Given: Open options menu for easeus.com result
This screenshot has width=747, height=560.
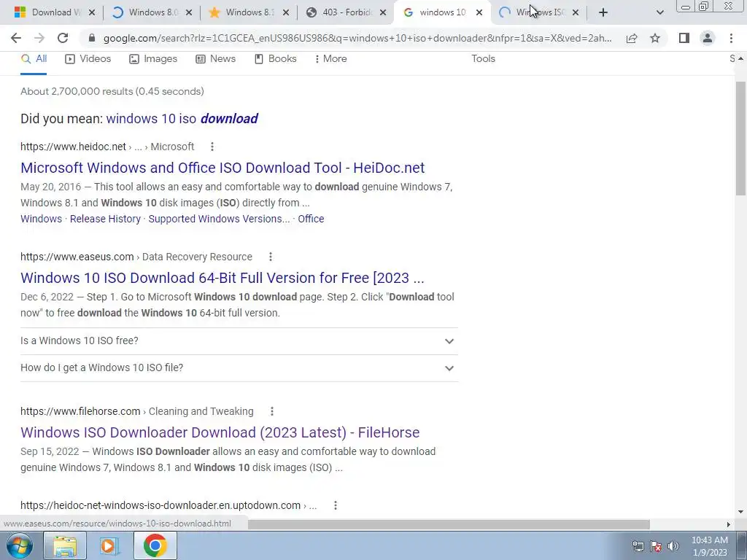Looking at the screenshot, I should (x=271, y=257).
